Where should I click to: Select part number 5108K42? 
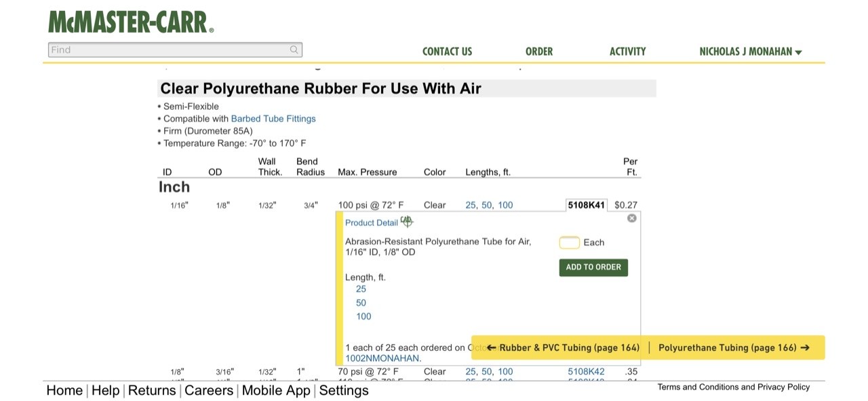586,372
